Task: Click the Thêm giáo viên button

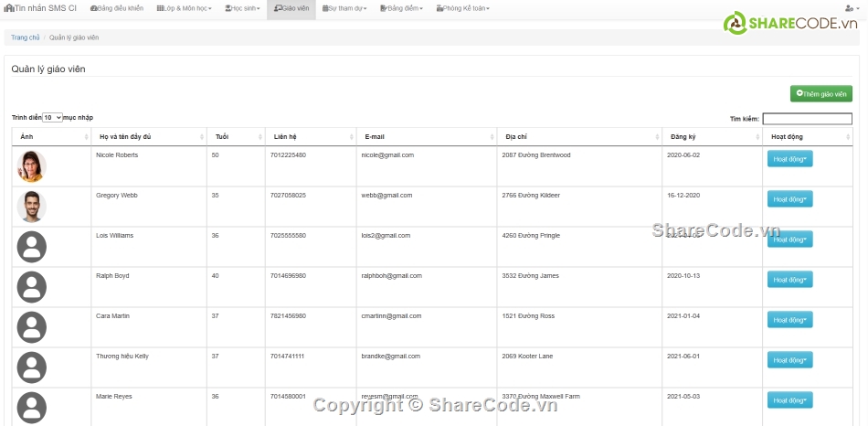Action: [x=821, y=93]
